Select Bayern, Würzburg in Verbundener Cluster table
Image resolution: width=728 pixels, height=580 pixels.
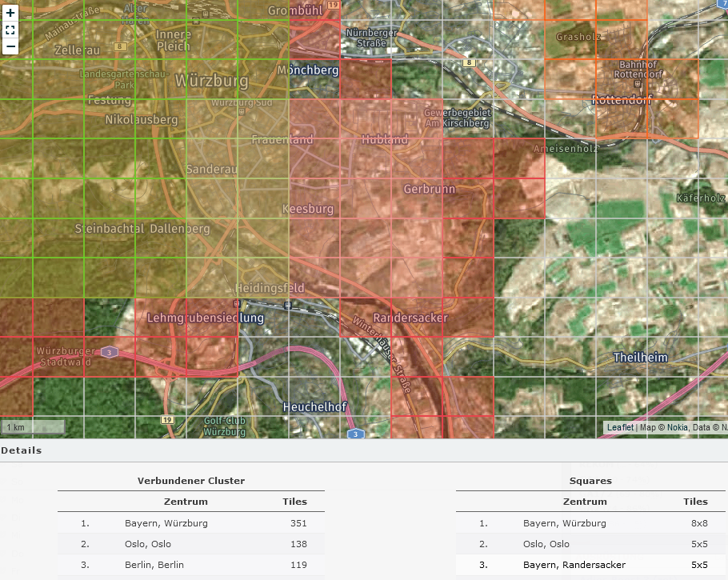tap(166, 523)
